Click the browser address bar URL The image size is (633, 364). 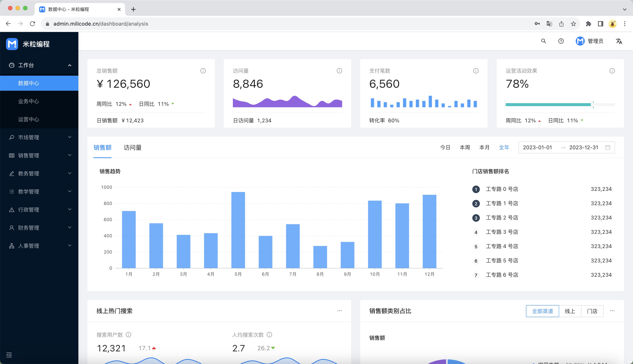coord(101,24)
